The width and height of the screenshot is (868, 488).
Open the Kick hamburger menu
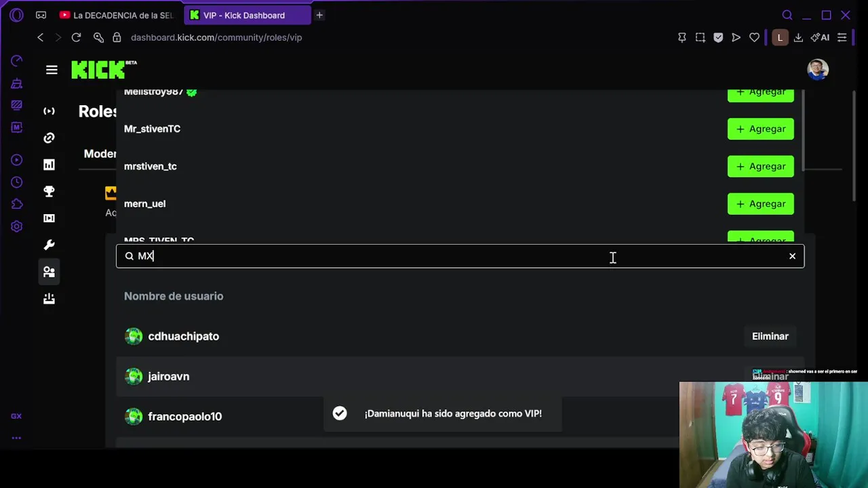[x=52, y=70]
